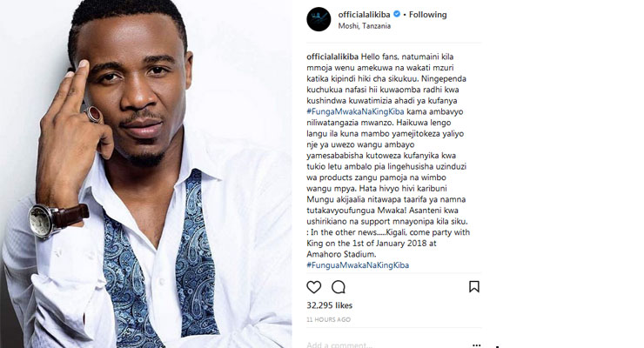This screenshot has height=348, width=644.
Task: Open #FungaMwakaNaKingKiba hashtag
Action: point(355,111)
